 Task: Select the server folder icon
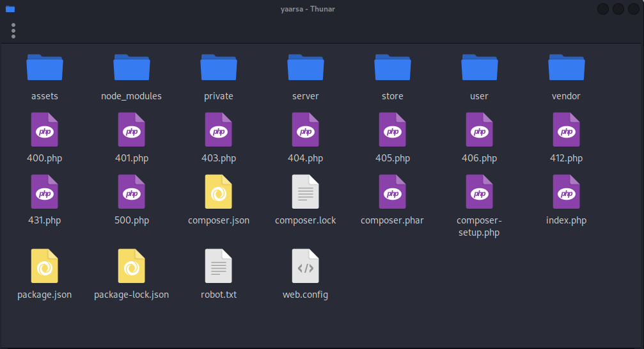[x=306, y=67]
